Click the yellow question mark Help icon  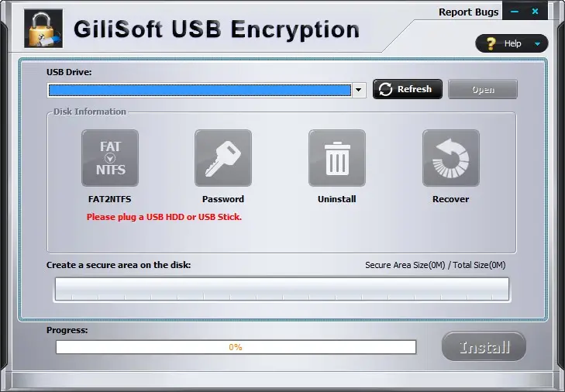pyautogui.click(x=491, y=43)
